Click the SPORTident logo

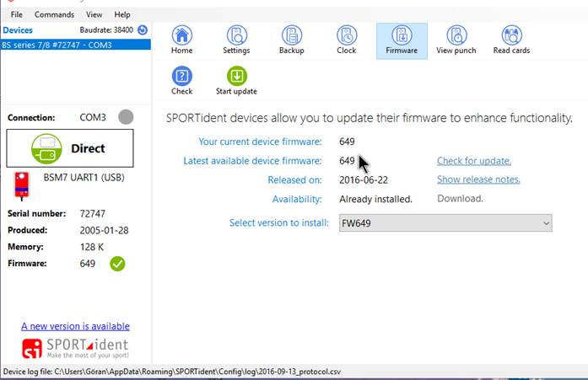click(x=75, y=348)
